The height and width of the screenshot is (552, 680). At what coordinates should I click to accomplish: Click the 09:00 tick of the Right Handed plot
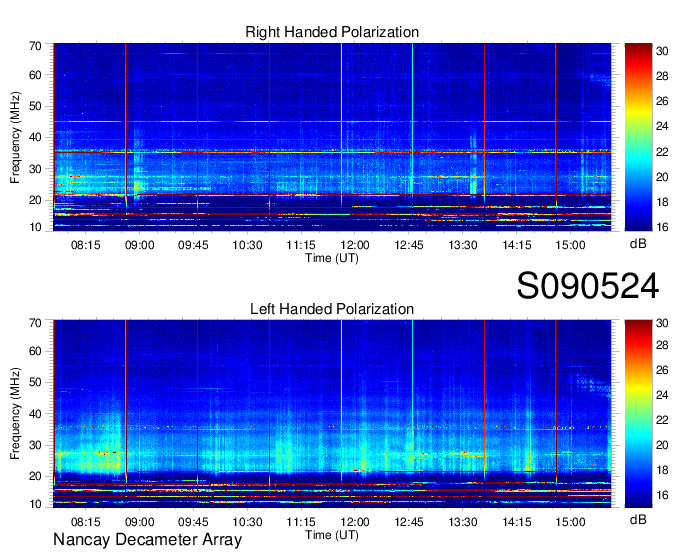(140, 245)
